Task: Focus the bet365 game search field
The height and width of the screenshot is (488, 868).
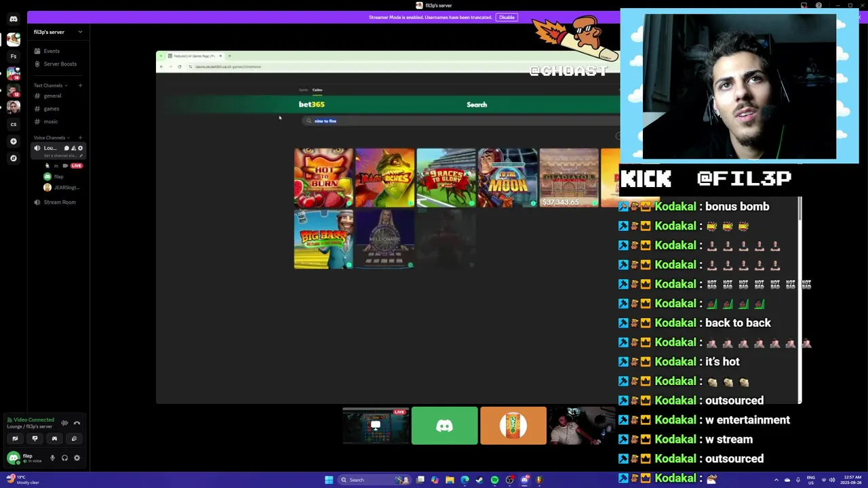Action: coord(461,121)
